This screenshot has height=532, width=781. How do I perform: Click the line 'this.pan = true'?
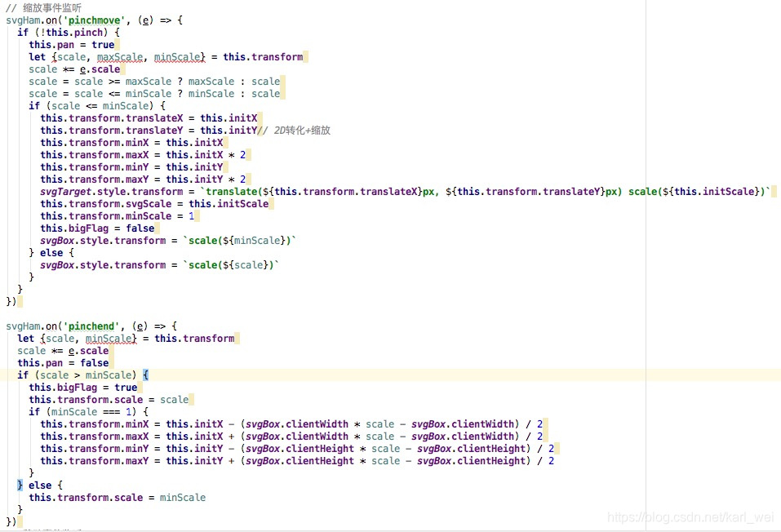72,45
